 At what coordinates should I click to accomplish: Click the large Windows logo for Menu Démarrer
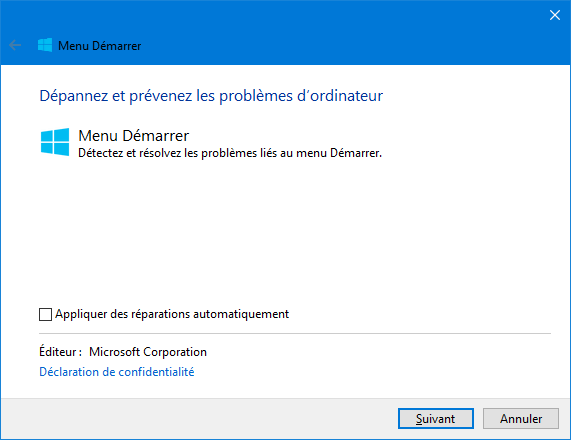pos(55,142)
